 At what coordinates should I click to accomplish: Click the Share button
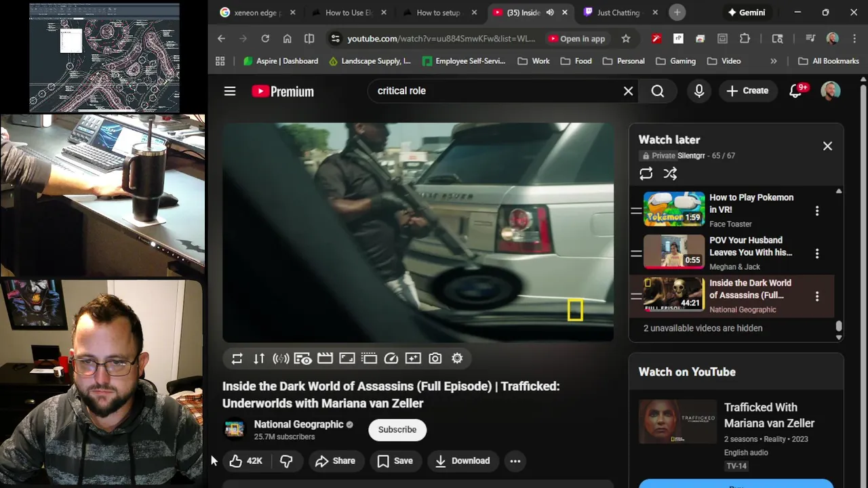336,461
